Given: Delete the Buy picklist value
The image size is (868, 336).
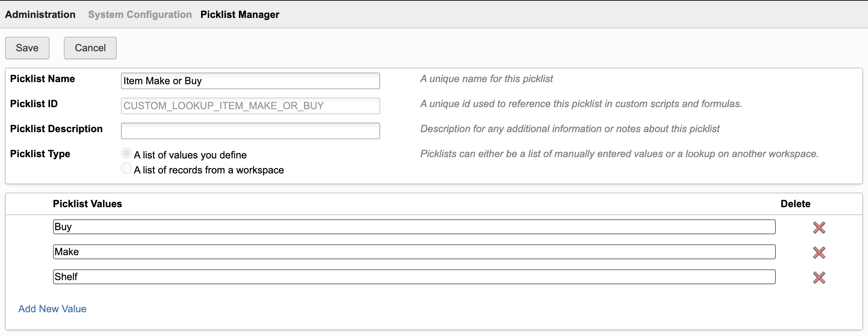Looking at the screenshot, I should [x=819, y=227].
